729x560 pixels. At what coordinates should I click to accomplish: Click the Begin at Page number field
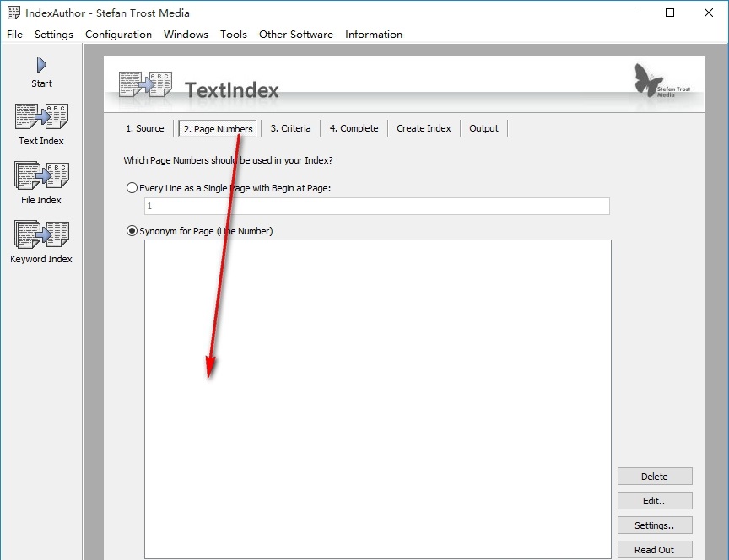(377, 207)
